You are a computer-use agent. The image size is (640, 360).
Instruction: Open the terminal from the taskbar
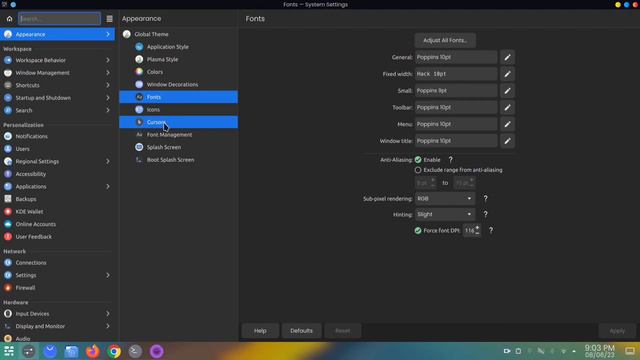(x=135, y=351)
